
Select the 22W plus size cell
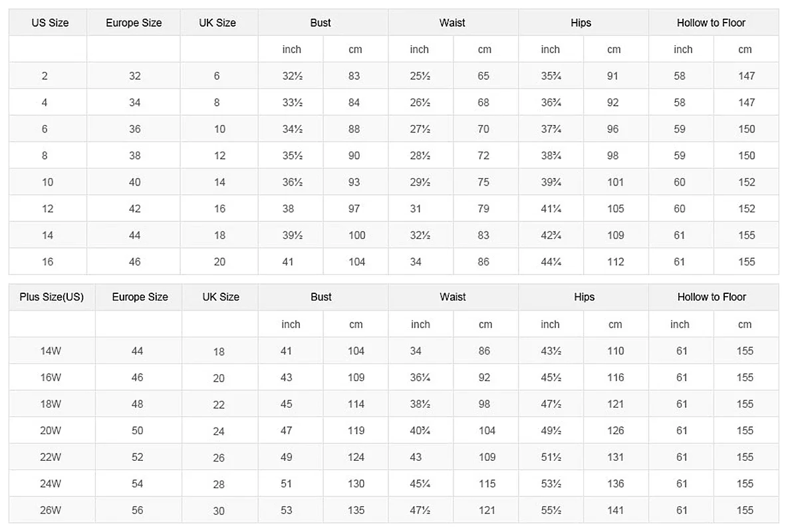coord(51,458)
